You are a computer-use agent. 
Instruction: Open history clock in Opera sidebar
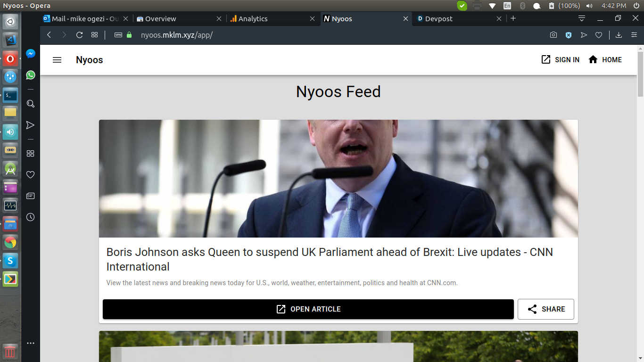point(31,217)
